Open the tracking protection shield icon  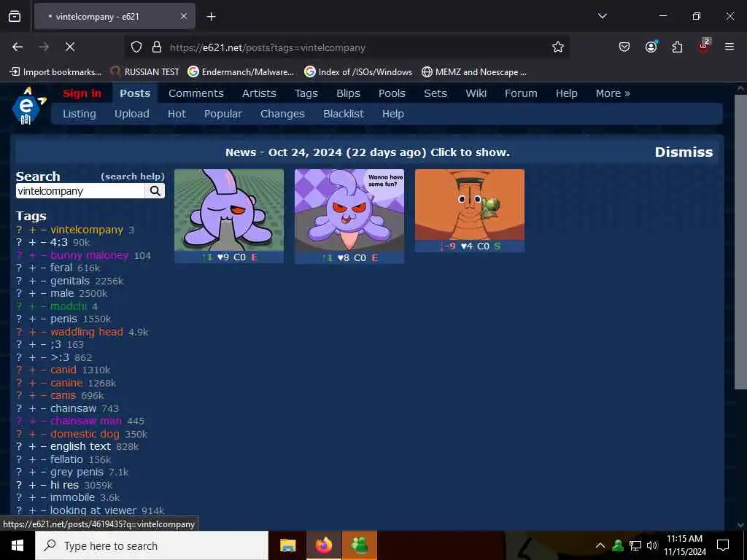click(136, 47)
